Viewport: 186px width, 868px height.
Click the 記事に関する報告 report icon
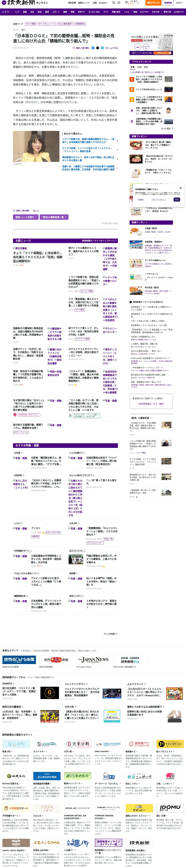click(x=110, y=223)
